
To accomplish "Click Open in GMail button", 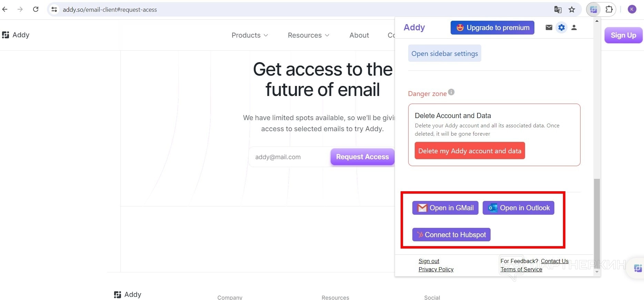I will click(445, 208).
